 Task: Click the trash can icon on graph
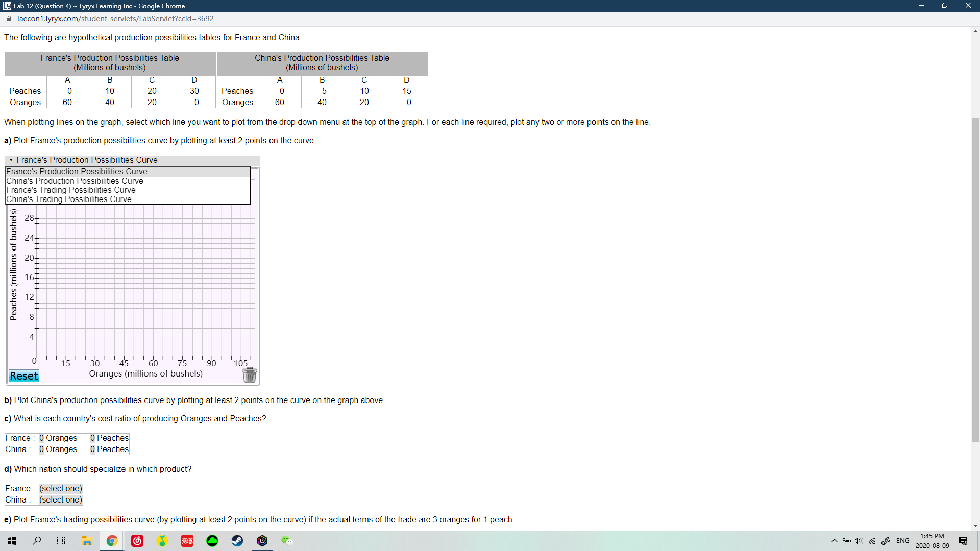click(x=249, y=375)
